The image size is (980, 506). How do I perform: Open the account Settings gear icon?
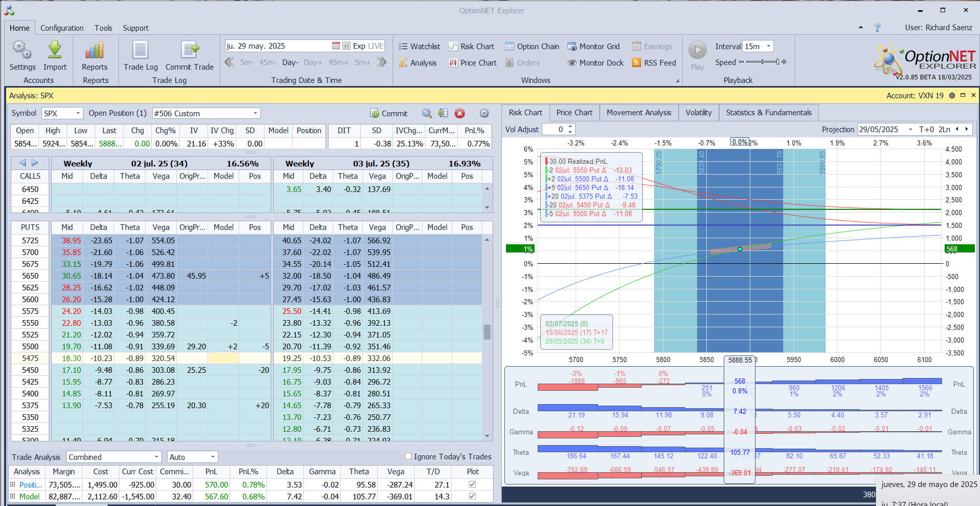pyautogui.click(x=22, y=50)
